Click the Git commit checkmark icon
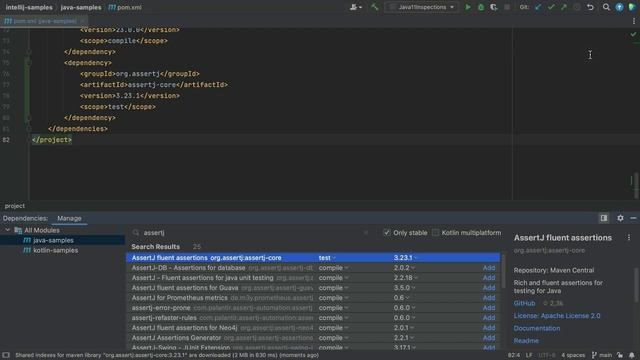This screenshot has height=360, width=640. point(551,7)
